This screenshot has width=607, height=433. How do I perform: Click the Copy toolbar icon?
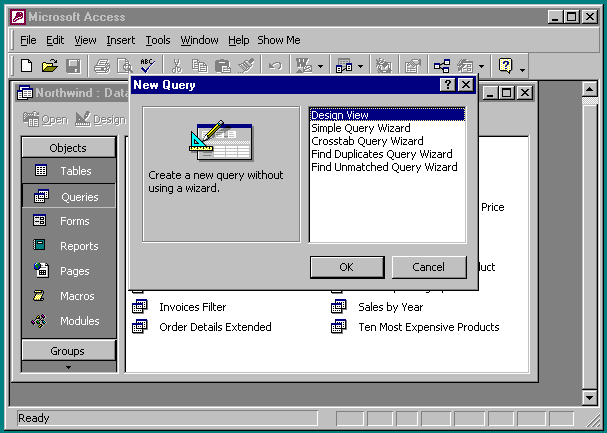[200, 66]
